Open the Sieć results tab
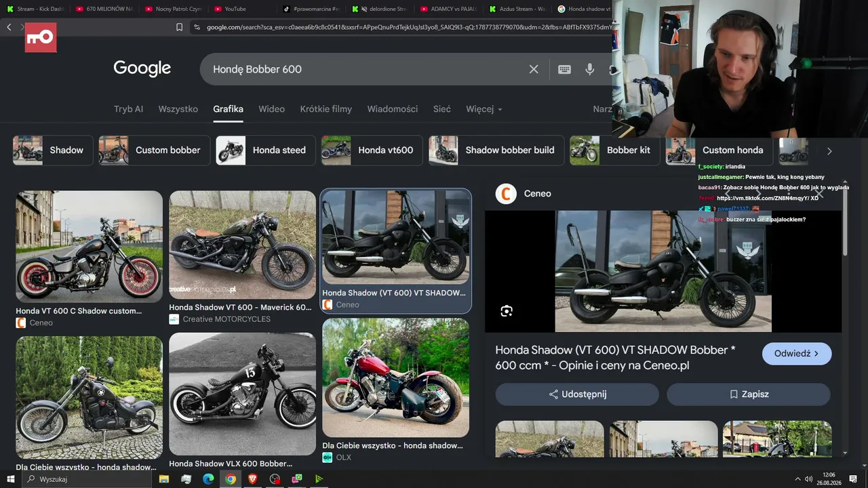This screenshot has height=488, width=868. [x=442, y=109]
